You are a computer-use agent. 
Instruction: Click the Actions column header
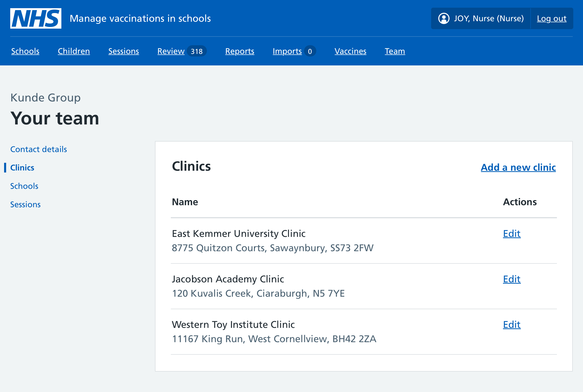click(520, 202)
